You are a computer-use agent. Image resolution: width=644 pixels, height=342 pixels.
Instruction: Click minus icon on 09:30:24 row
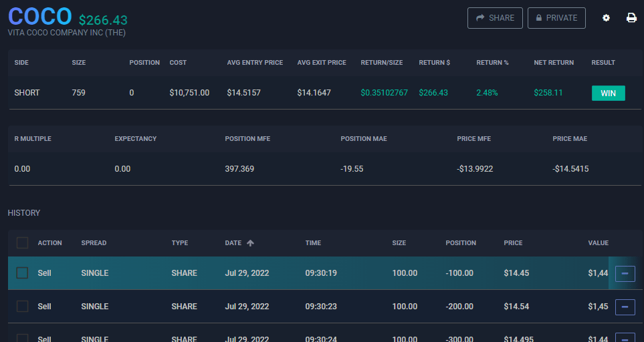pos(625,338)
